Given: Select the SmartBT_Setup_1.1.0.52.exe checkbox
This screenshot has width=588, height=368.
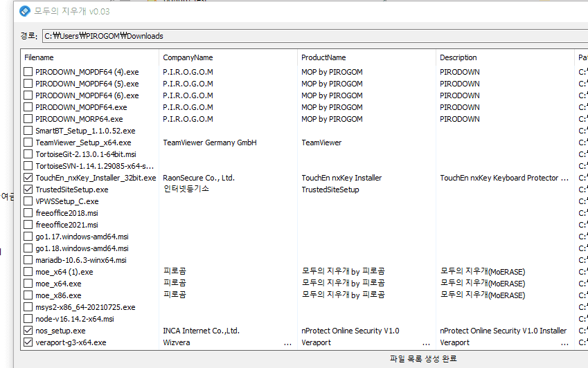Looking at the screenshot, I should coord(28,130).
